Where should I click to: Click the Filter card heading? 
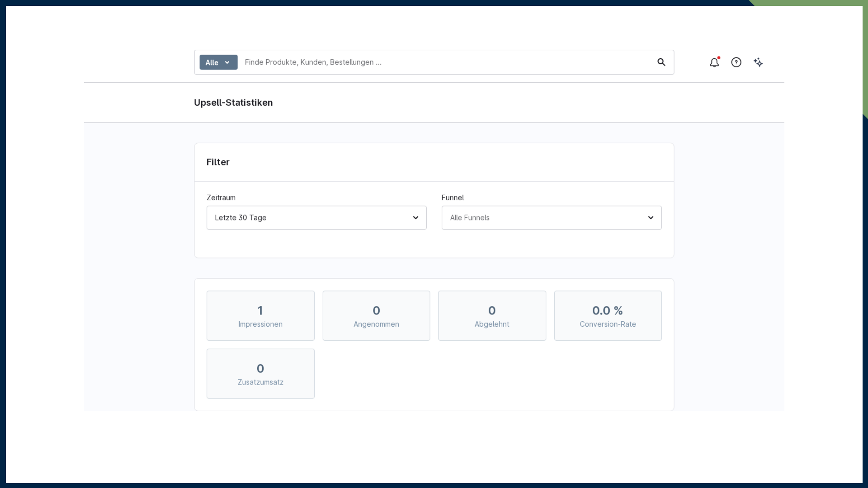click(218, 162)
